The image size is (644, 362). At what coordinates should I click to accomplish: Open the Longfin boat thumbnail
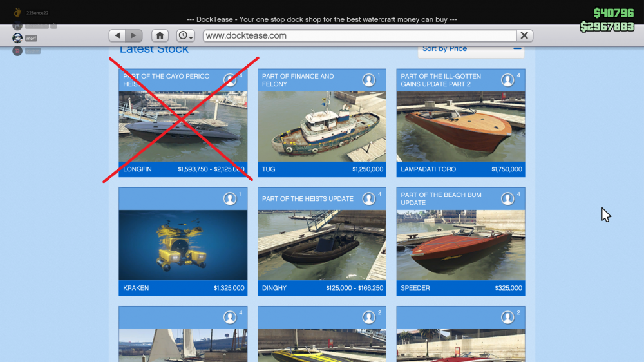coord(183,126)
